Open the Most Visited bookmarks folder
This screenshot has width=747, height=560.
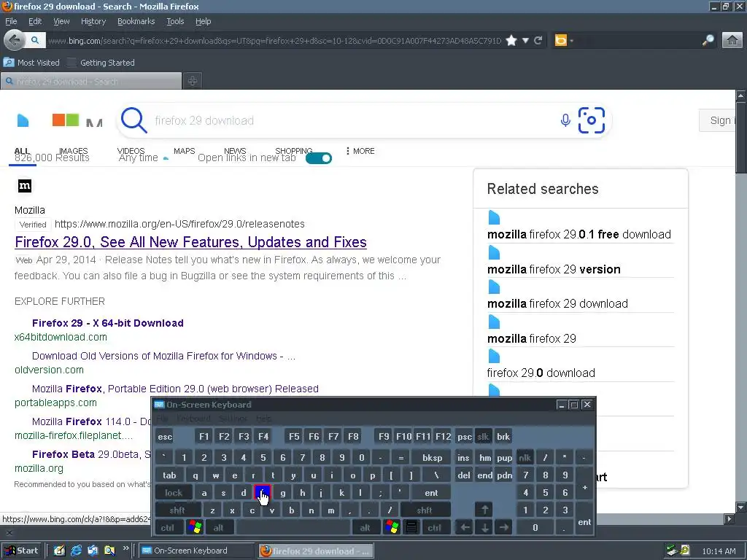pyautogui.click(x=31, y=63)
